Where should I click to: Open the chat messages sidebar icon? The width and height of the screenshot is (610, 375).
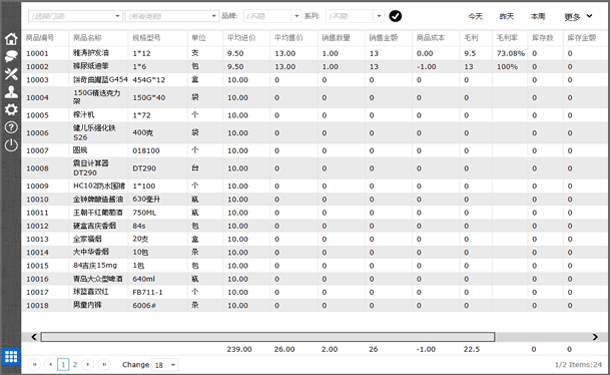click(11, 56)
